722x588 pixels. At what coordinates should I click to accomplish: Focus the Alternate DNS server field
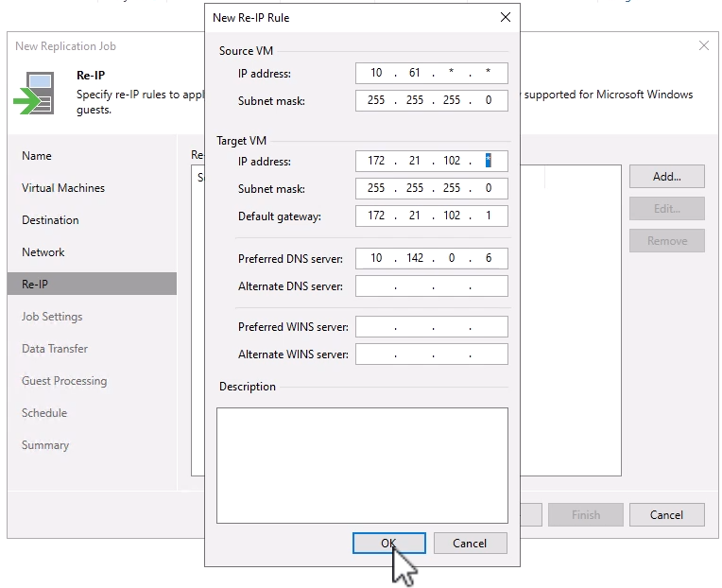click(x=432, y=285)
